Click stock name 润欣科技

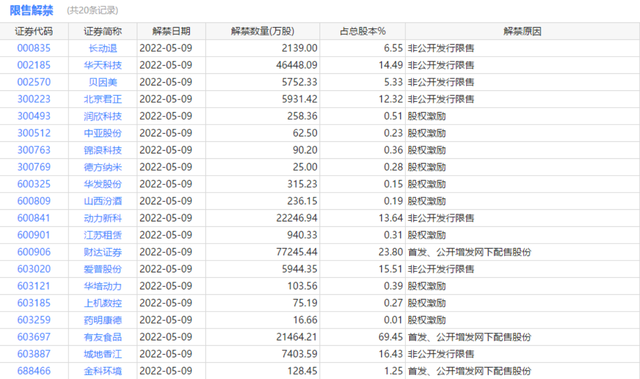[x=103, y=116]
